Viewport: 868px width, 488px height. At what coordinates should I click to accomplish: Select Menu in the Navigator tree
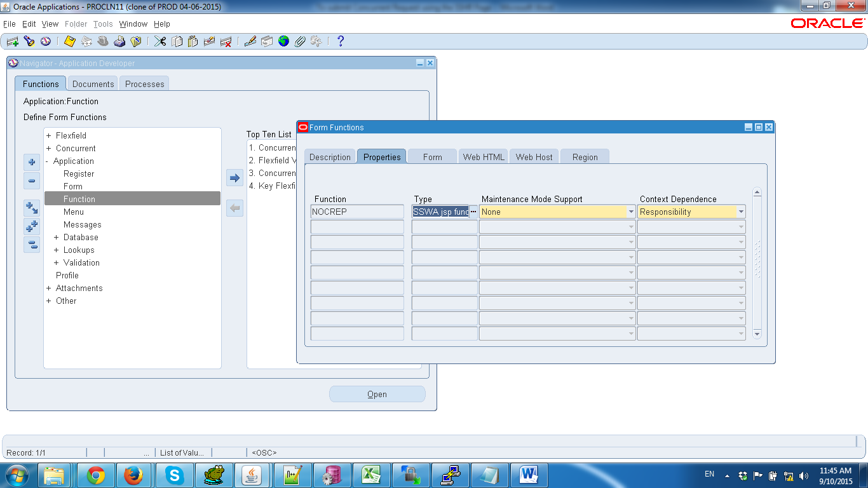point(74,212)
